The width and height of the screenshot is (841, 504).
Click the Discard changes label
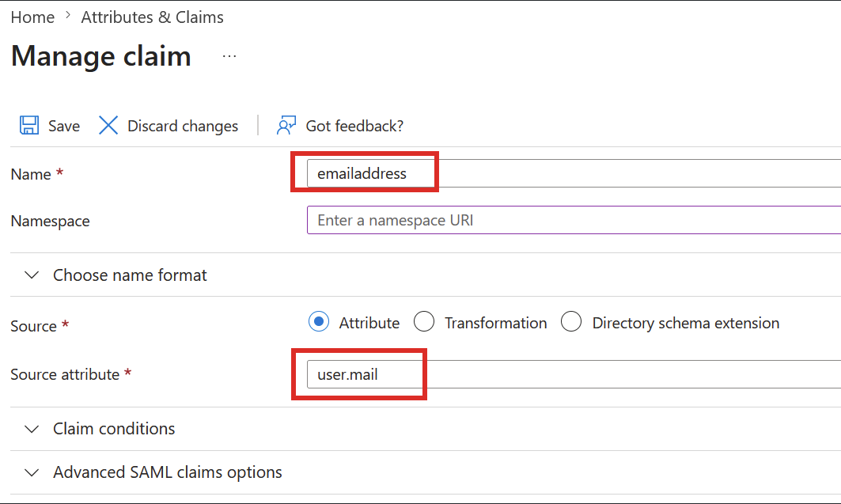pyautogui.click(x=183, y=126)
